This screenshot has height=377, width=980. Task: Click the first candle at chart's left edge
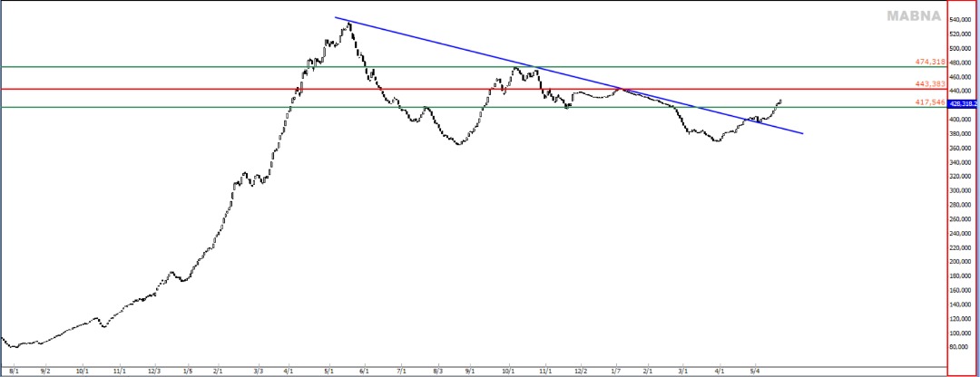[4, 339]
